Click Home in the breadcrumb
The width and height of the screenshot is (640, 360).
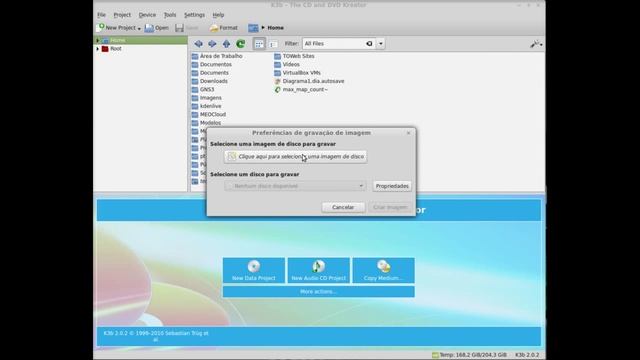pyautogui.click(x=276, y=28)
